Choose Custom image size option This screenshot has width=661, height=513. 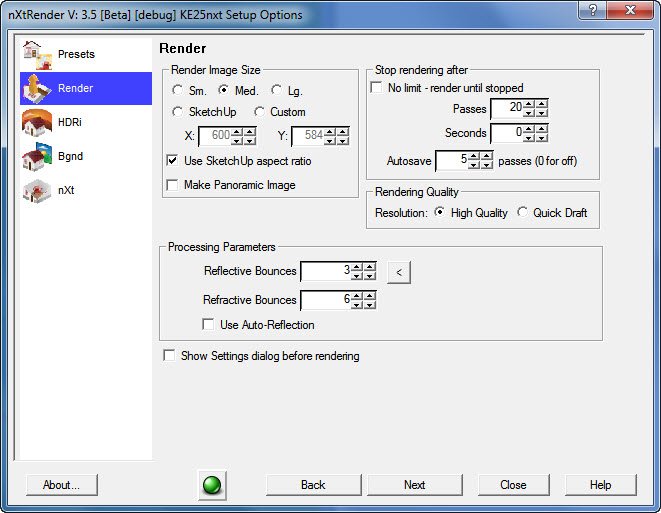(259, 112)
